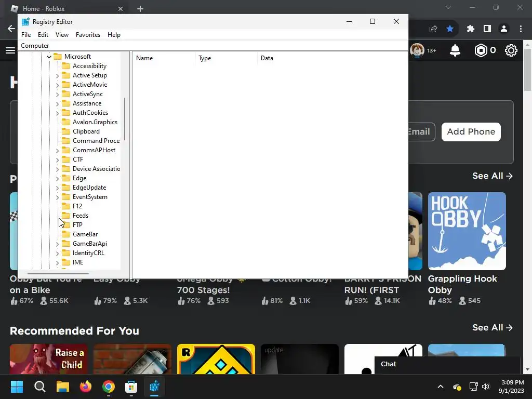
Task: Share this page from Chrome toolbar
Action: 433,29
